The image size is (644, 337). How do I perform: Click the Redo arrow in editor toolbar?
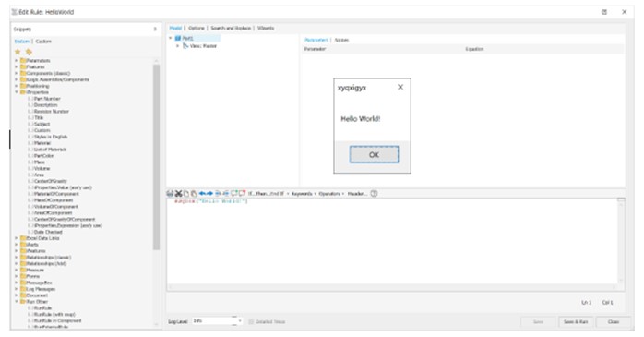(x=209, y=194)
